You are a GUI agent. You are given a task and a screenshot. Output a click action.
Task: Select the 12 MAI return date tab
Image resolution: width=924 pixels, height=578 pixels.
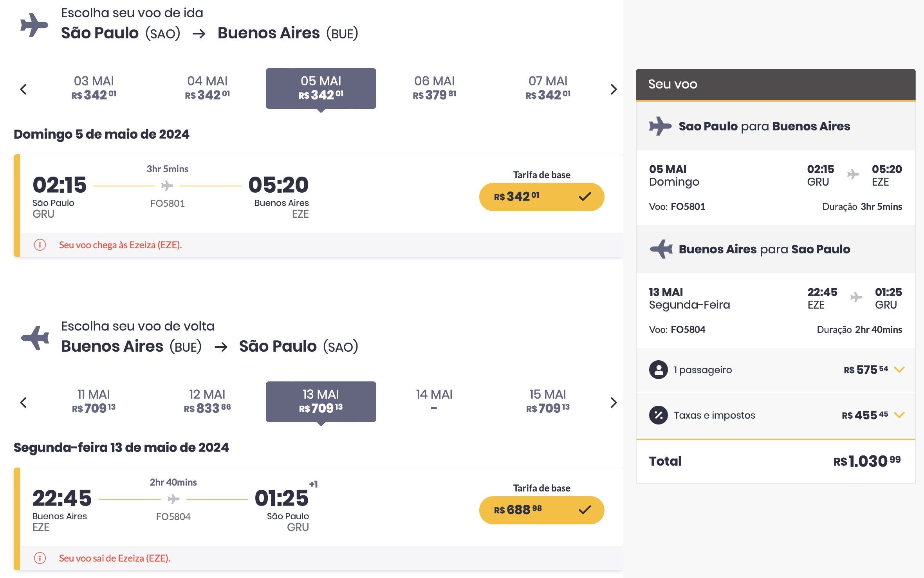tap(207, 401)
